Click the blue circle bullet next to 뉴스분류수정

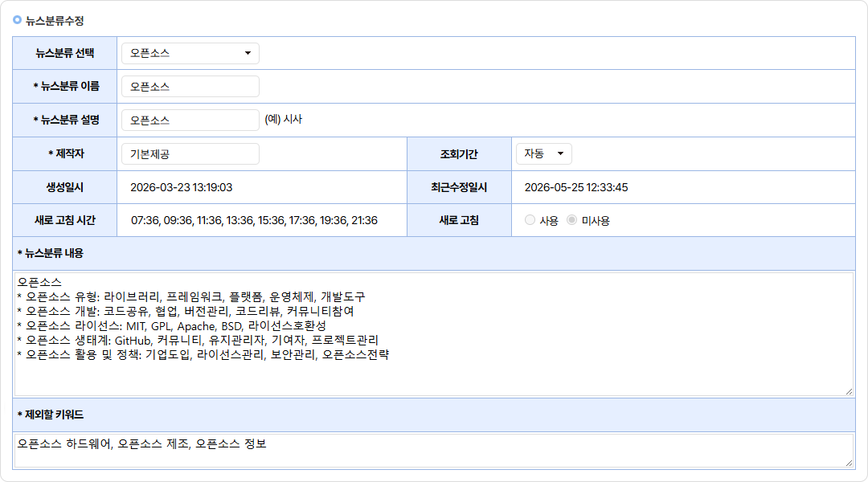click(17, 20)
